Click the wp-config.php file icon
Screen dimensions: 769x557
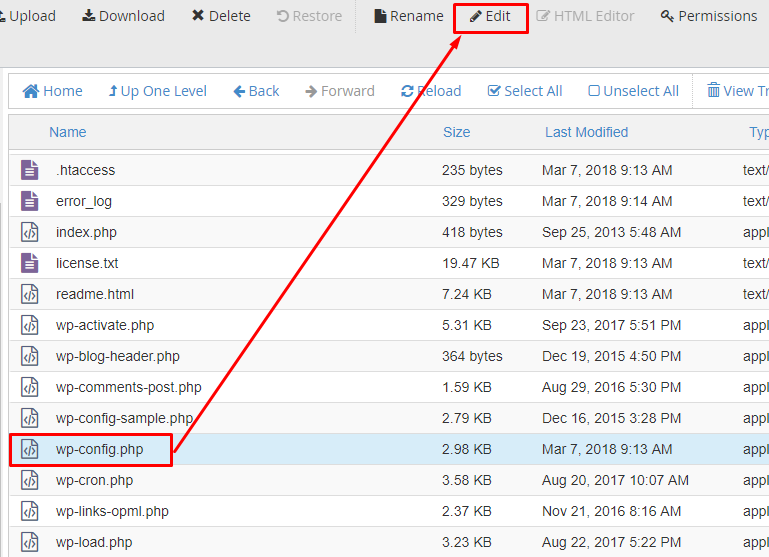(29, 449)
